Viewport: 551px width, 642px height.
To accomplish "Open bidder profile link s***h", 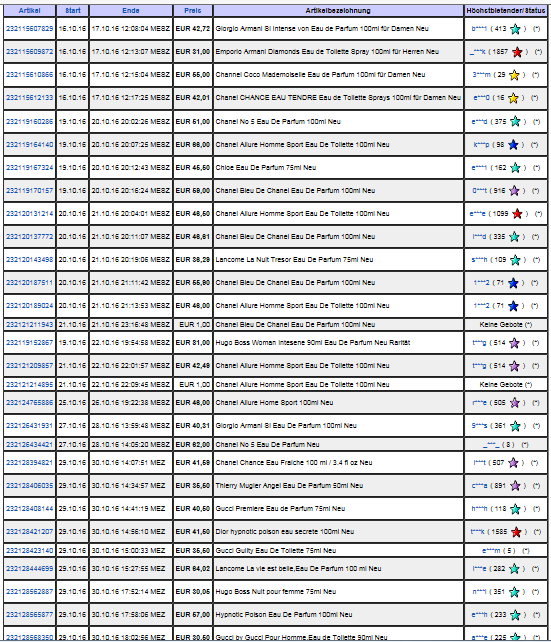I will 479,259.
